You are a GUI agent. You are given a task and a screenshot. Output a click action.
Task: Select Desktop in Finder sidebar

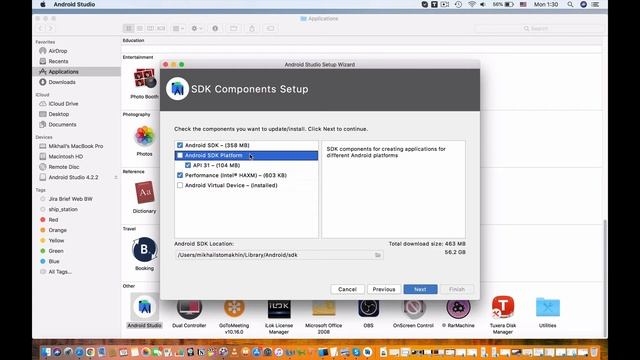click(x=59, y=114)
